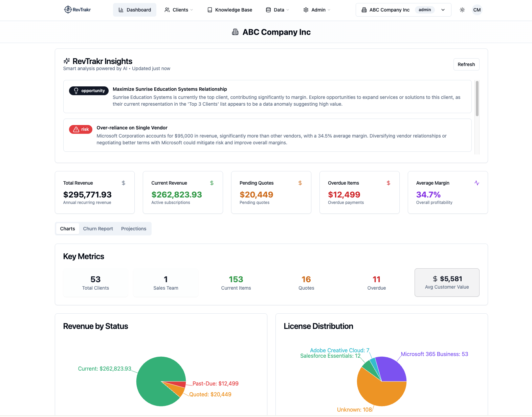This screenshot has height=417, width=532.
Task: Toggle the light/dark theme sun icon
Action: click(462, 10)
